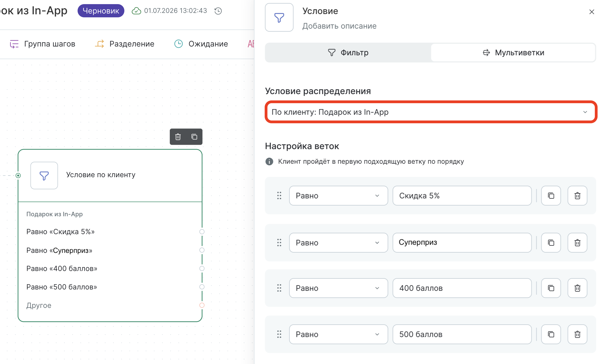Image resolution: width=605 pixels, height=364 pixels.
Task: Click the funnel icon in the canvas node
Action: click(x=44, y=176)
